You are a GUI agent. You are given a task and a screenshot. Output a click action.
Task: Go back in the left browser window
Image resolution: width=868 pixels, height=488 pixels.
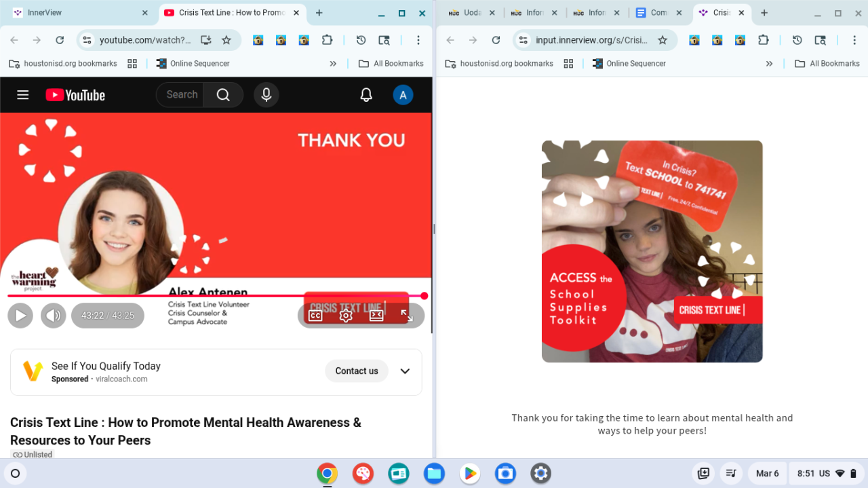tap(14, 40)
